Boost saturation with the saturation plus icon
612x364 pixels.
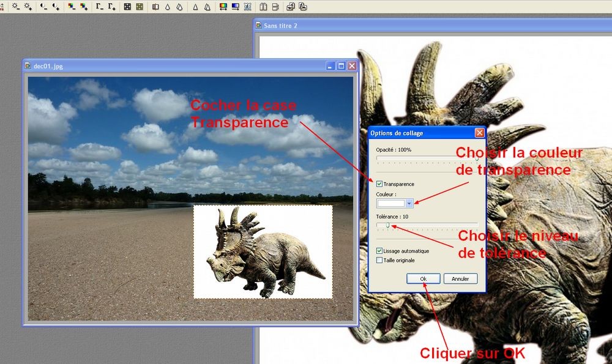[84, 7]
